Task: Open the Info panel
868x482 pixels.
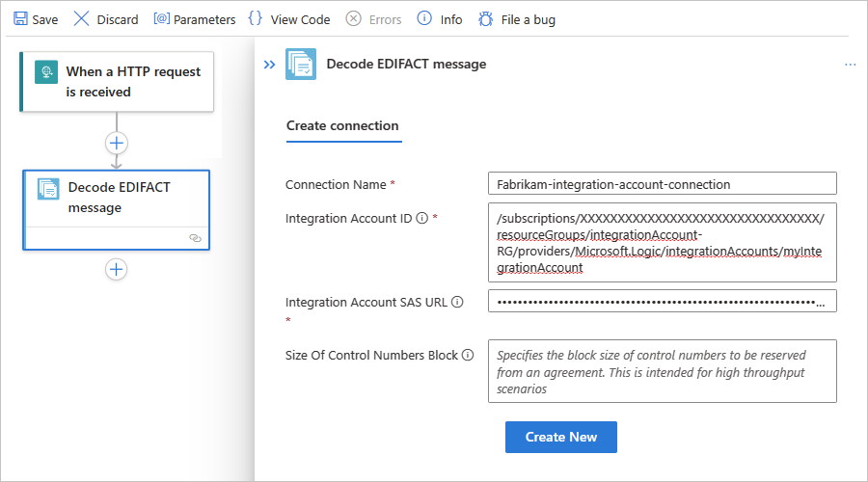Action: click(440, 19)
